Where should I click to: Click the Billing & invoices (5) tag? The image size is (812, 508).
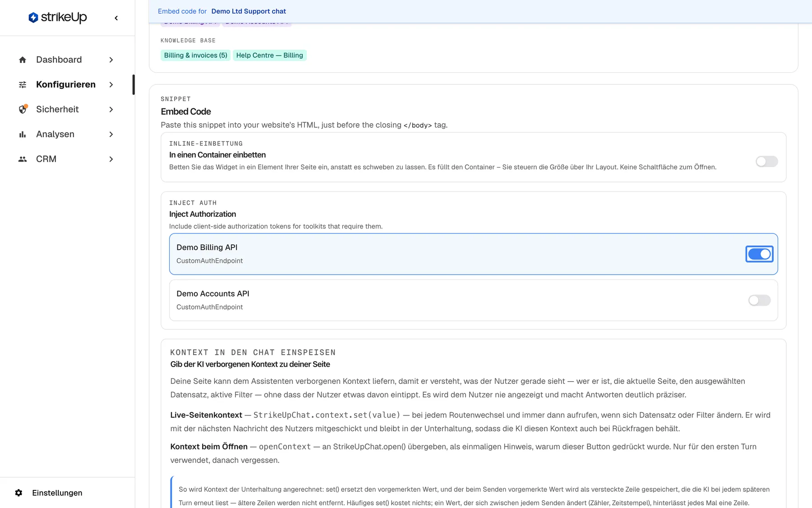pyautogui.click(x=196, y=55)
